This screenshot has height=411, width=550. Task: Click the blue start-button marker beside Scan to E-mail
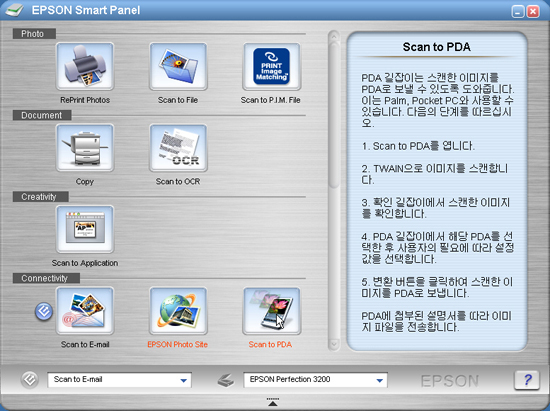point(44,311)
